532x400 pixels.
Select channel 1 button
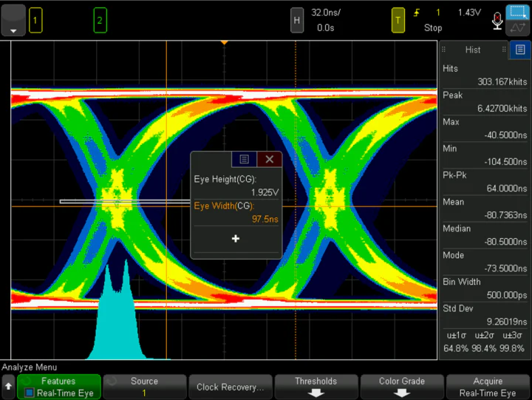click(x=35, y=21)
